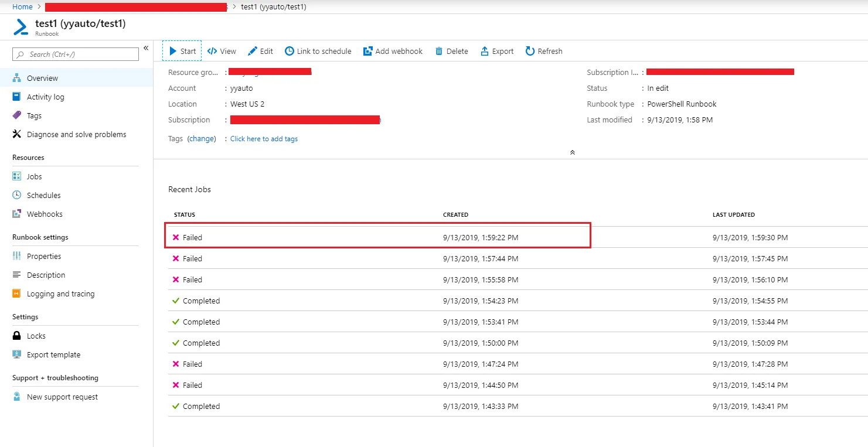Collapse the essentials panel with up chevron
The width and height of the screenshot is (868, 447).
573,152
